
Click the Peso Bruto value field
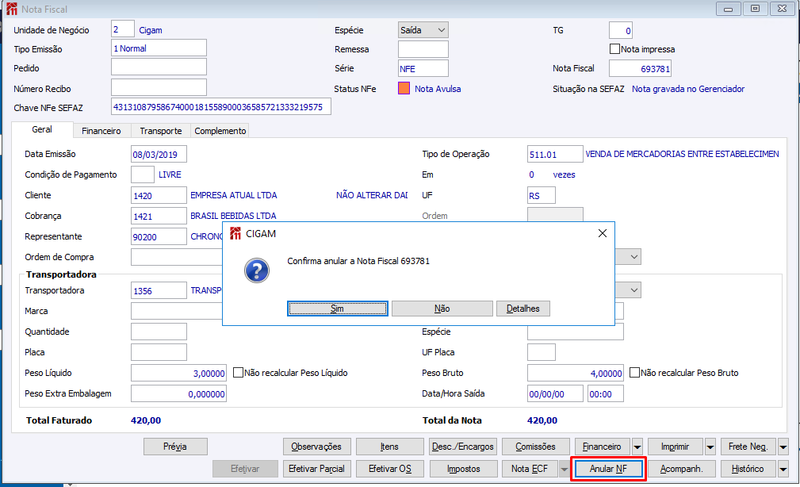[x=575, y=373]
